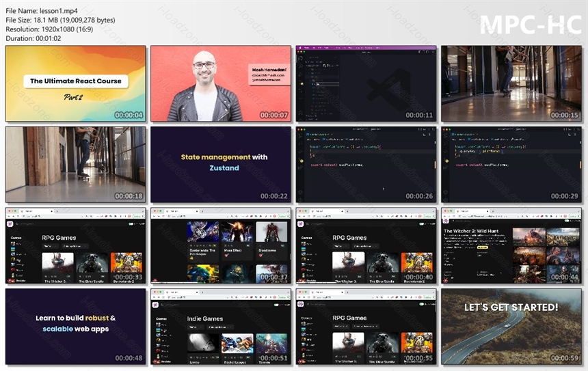The width and height of the screenshot is (588, 371).
Task: Click the browser tab in the 00:00:44 Witcher frame
Action: [474, 211]
